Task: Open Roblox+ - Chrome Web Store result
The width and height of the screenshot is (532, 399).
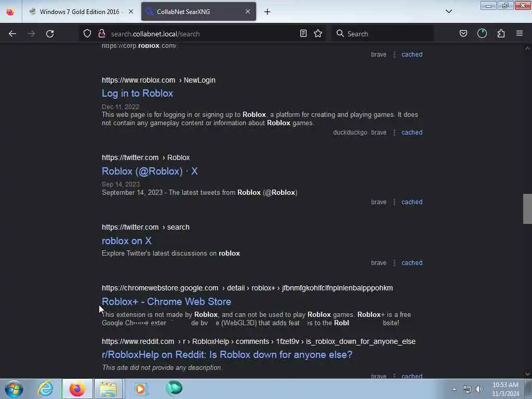Action: [167, 302]
